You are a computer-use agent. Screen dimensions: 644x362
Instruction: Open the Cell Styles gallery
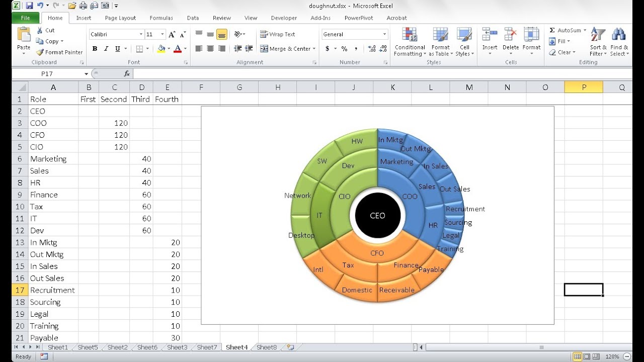tap(464, 42)
